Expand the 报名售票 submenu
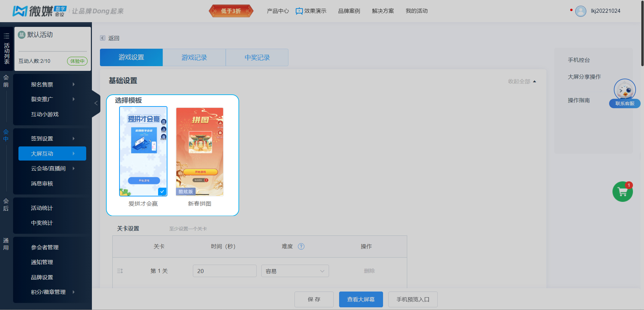 point(73,84)
